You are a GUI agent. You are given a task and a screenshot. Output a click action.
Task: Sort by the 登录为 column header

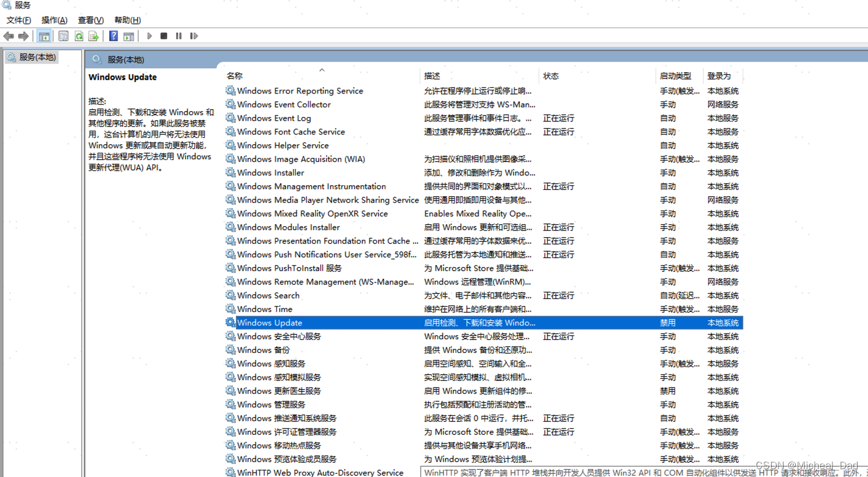pyautogui.click(x=719, y=76)
